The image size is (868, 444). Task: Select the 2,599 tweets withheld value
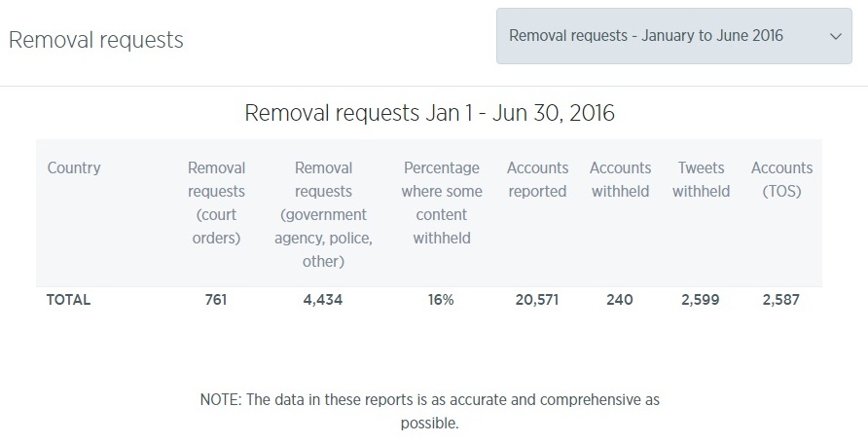(x=701, y=300)
